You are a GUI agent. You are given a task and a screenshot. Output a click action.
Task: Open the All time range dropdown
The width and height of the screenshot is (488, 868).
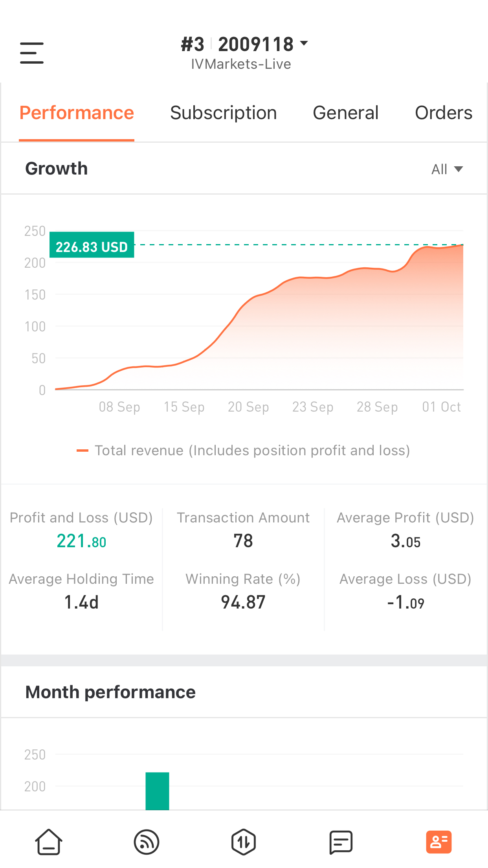(447, 169)
